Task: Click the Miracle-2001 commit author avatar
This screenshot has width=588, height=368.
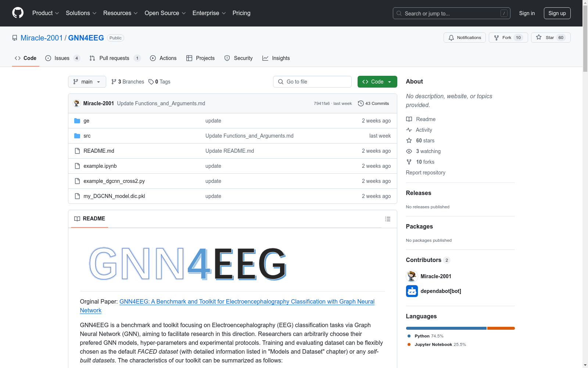Action: pyautogui.click(x=77, y=103)
